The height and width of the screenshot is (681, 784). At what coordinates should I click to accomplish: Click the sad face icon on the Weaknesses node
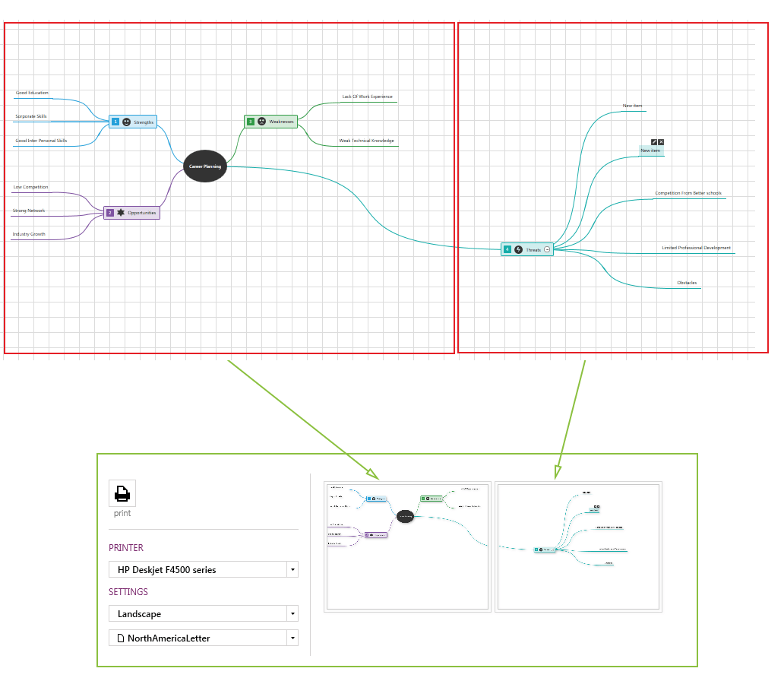[261, 122]
